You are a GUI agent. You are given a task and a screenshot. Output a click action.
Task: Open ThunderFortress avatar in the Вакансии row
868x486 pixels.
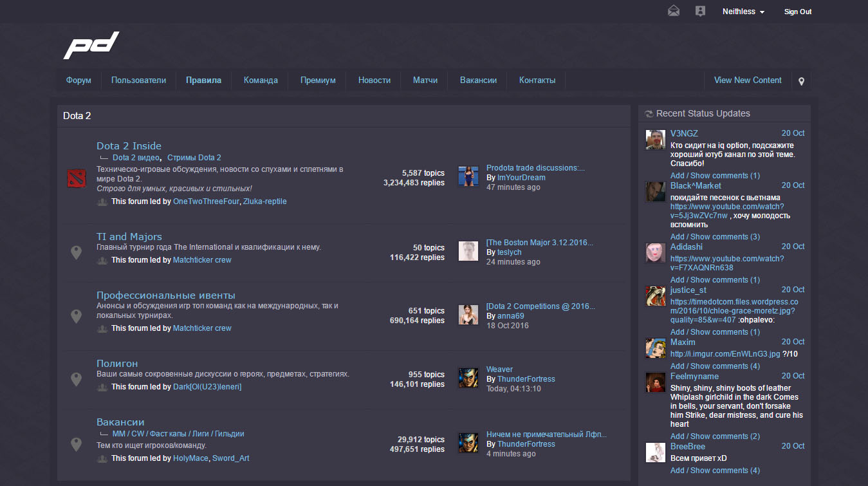click(x=468, y=442)
